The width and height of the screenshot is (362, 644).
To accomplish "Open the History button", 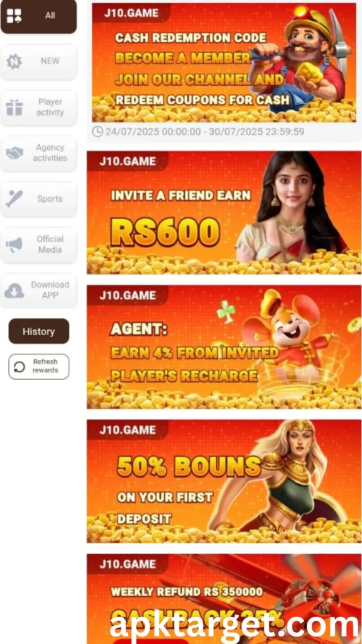I will click(x=38, y=331).
